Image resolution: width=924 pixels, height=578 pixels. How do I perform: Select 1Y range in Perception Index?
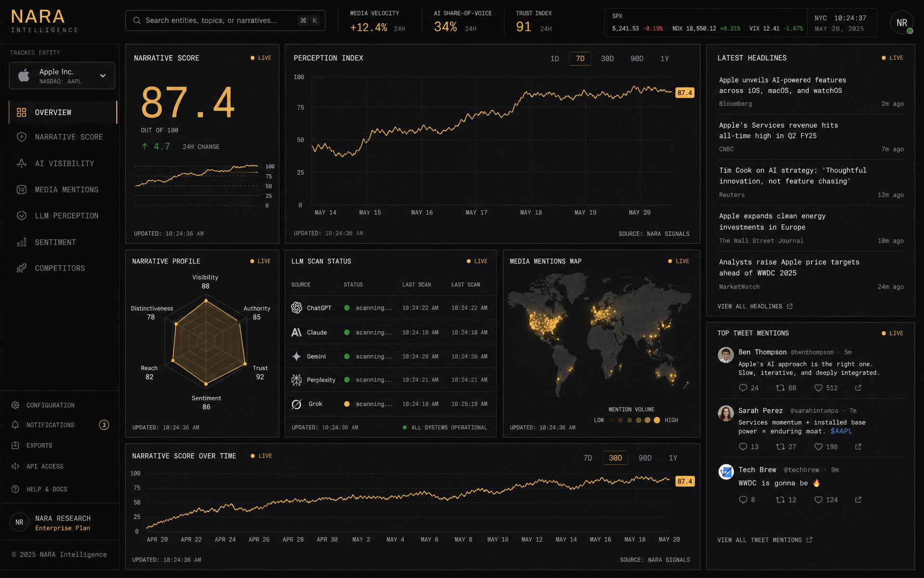pos(665,59)
